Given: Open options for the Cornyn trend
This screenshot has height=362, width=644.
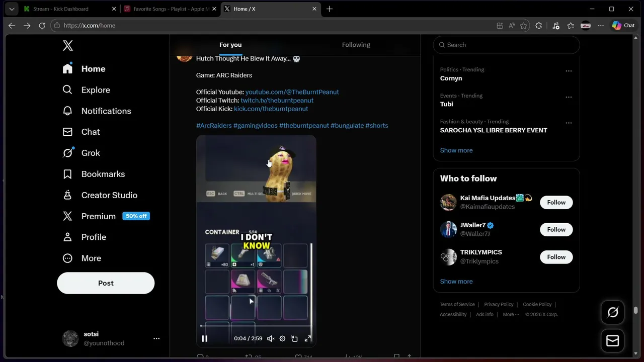Looking at the screenshot, I should 569,71.
